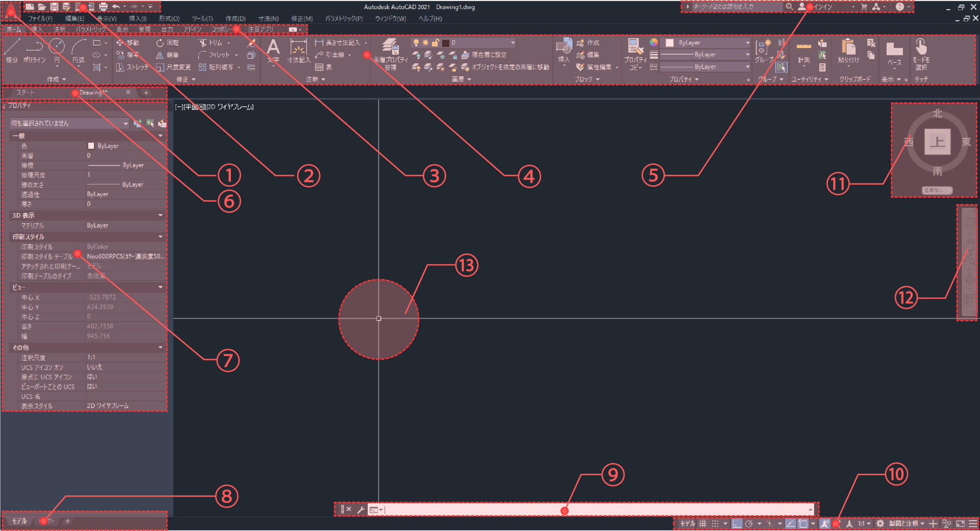This screenshot has height=531, width=980.
Task: Toggle grid display in status bar
Action: coord(702,523)
